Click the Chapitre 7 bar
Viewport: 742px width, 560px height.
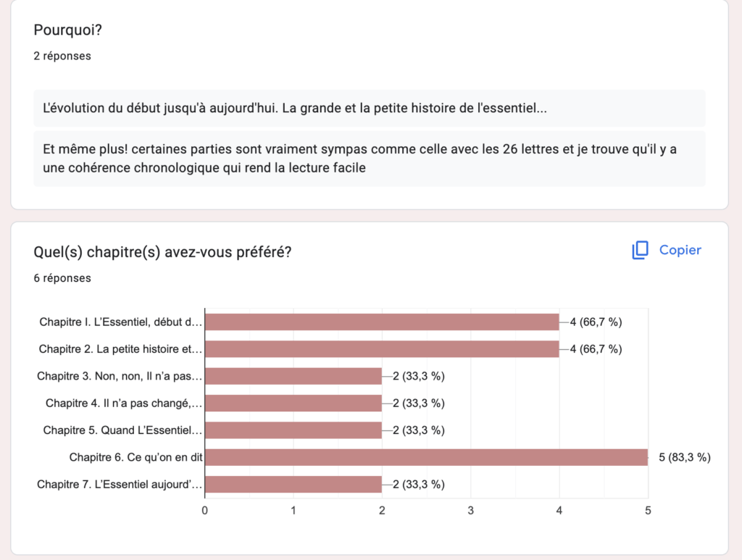(x=293, y=485)
